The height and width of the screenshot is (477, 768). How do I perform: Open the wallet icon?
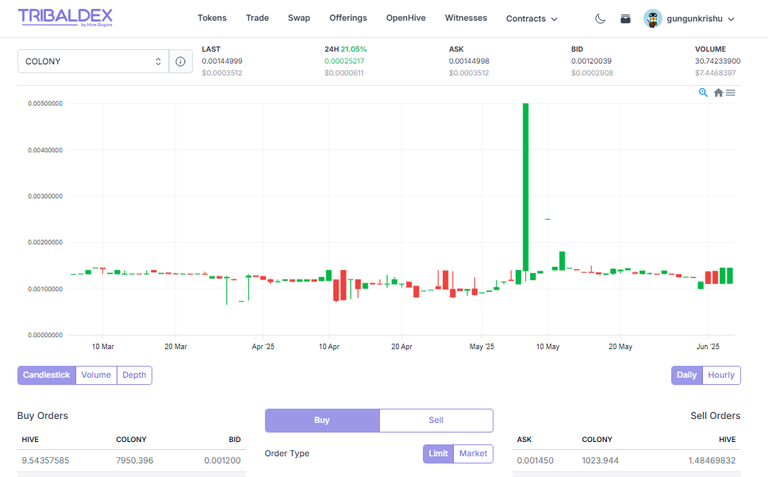click(625, 19)
